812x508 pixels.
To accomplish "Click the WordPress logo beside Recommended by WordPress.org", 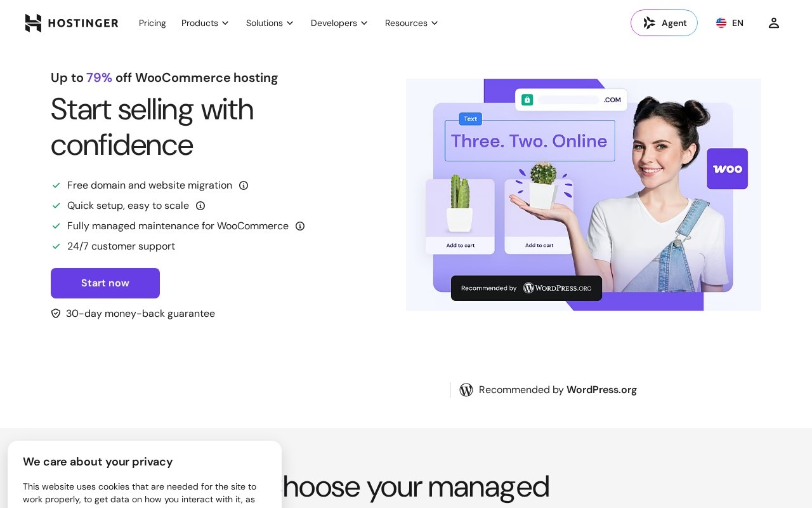I will pos(466,390).
